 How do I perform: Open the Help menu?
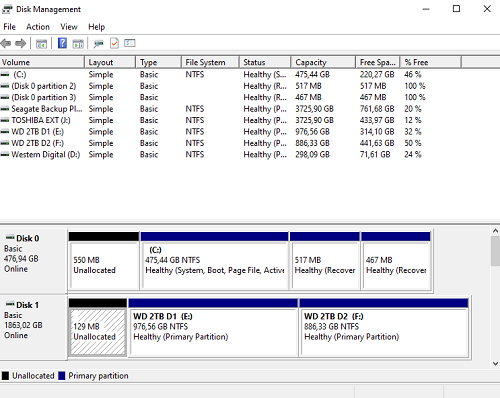[x=96, y=27]
